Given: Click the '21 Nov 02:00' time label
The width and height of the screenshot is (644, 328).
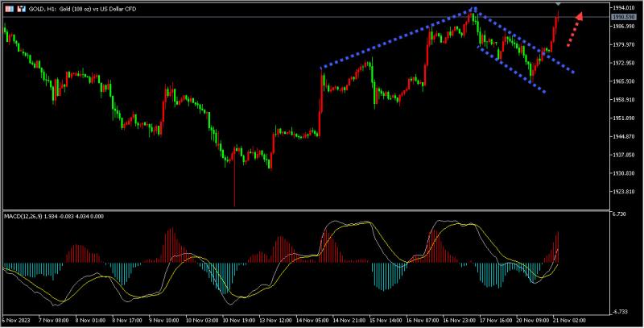Looking at the screenshot, I should 568,320.
